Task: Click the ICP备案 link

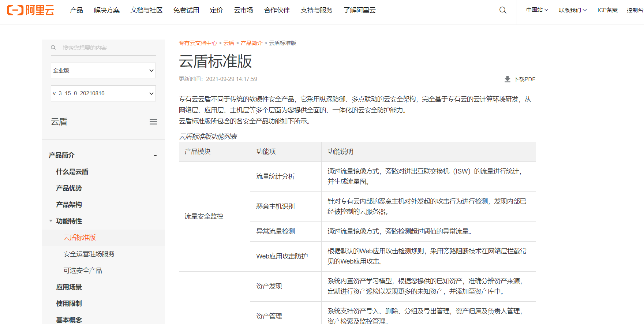Action: pos(607,10)
